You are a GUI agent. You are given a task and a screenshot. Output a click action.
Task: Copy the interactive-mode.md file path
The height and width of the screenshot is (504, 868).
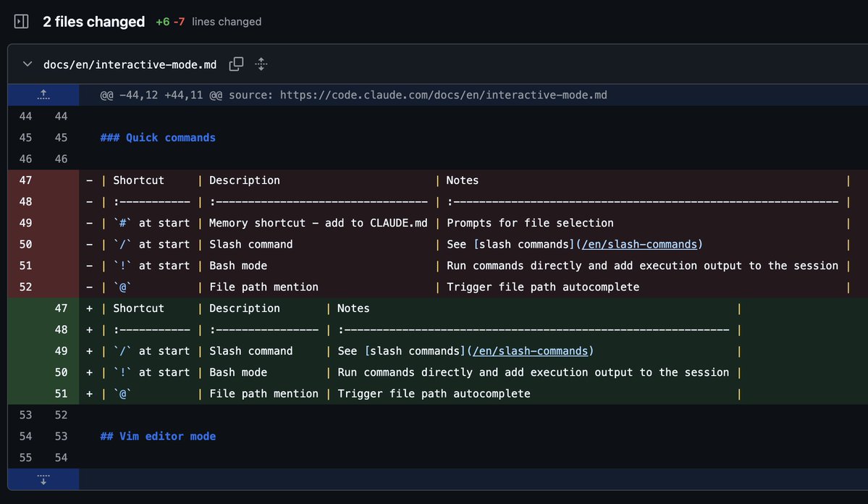[x=237, y=64]
